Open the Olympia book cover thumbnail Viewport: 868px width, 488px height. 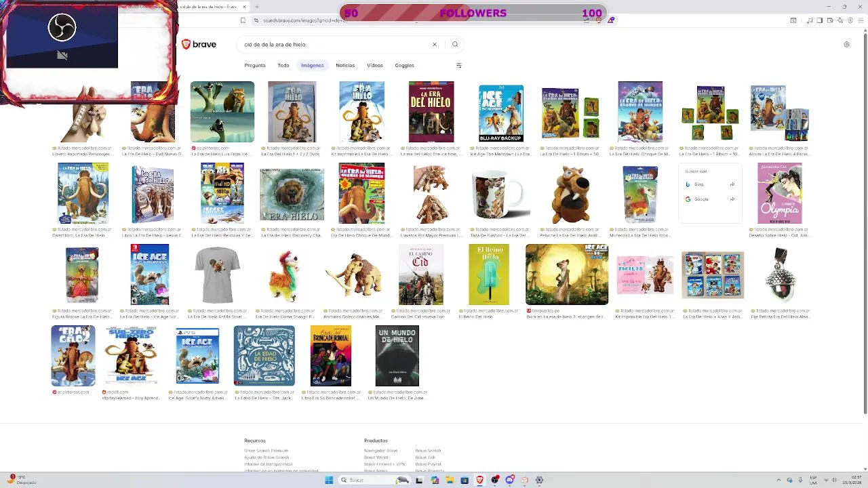pos(780,193)
